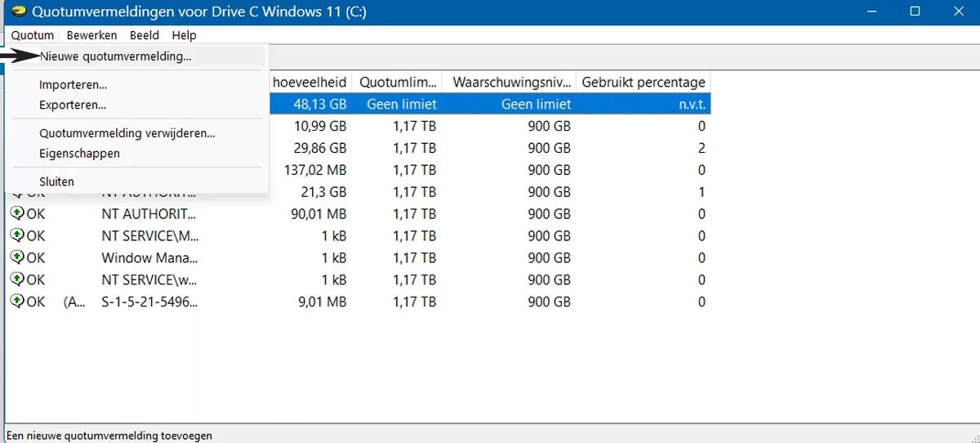Click the 1 kB cell in NT SERVICE\w... row
This screenshot has height=443, width=980.
click(332, 280)
